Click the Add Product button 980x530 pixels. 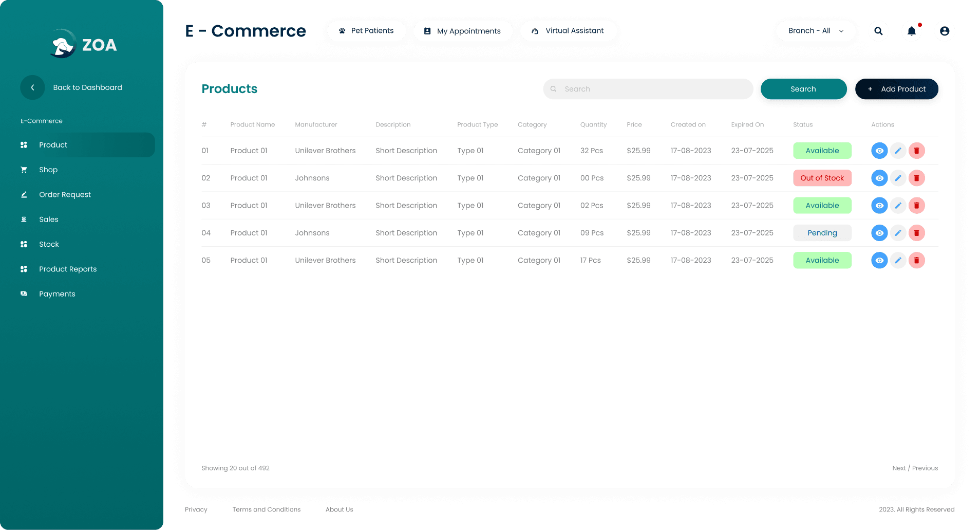(896, 89)
